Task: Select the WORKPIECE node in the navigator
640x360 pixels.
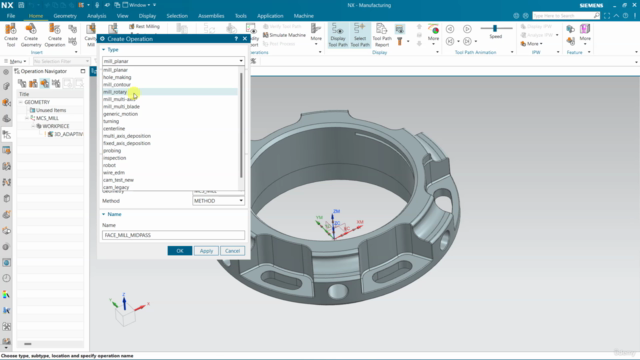Action: point(53,126)
